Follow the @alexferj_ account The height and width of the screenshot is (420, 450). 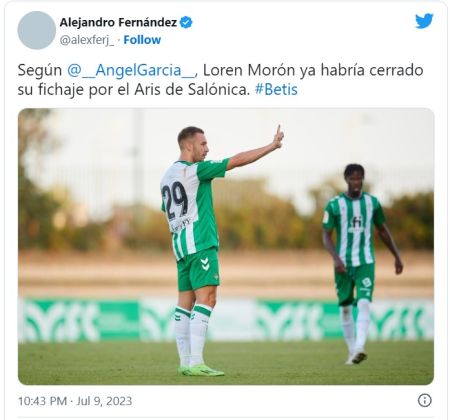click(142, 40)
